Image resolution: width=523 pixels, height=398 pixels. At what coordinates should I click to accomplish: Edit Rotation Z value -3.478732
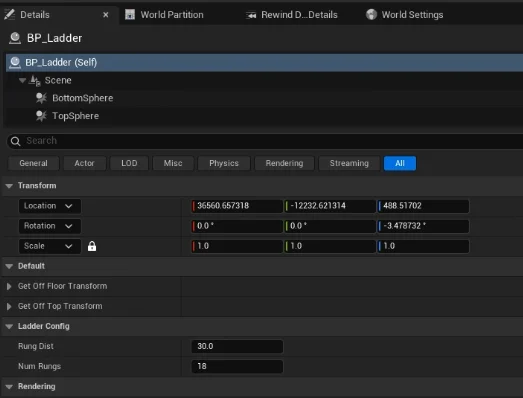pos(423,226)
